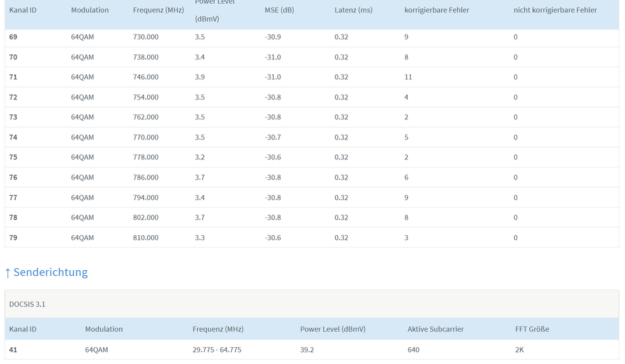Select the correctable error value 11
The width and height of the screenshot is (625, 364).
point(408,77)
